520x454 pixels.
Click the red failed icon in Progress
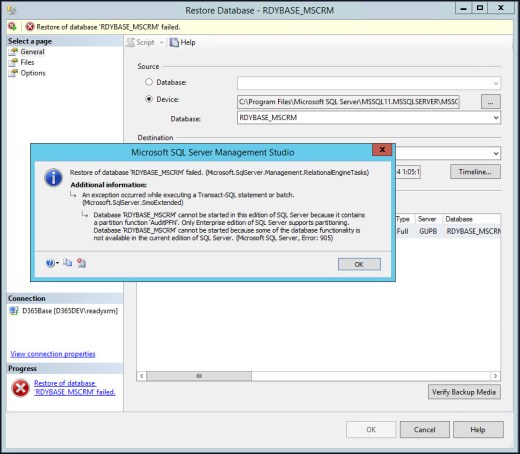[x=21, y=388]
